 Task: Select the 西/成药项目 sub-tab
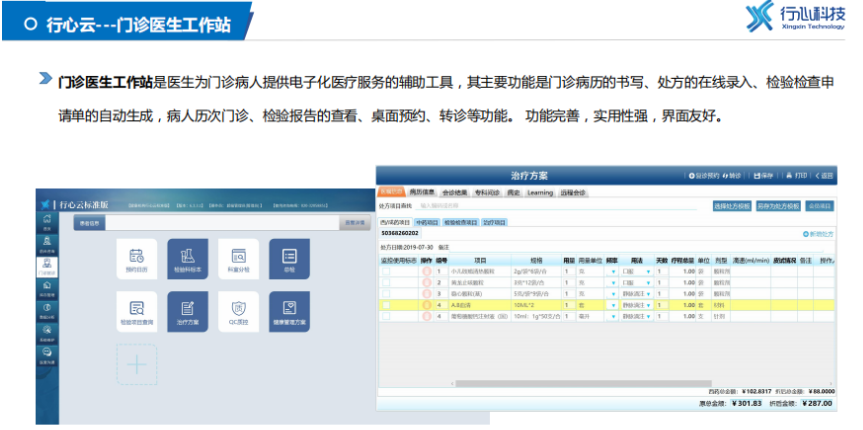(x=395, y=222)
